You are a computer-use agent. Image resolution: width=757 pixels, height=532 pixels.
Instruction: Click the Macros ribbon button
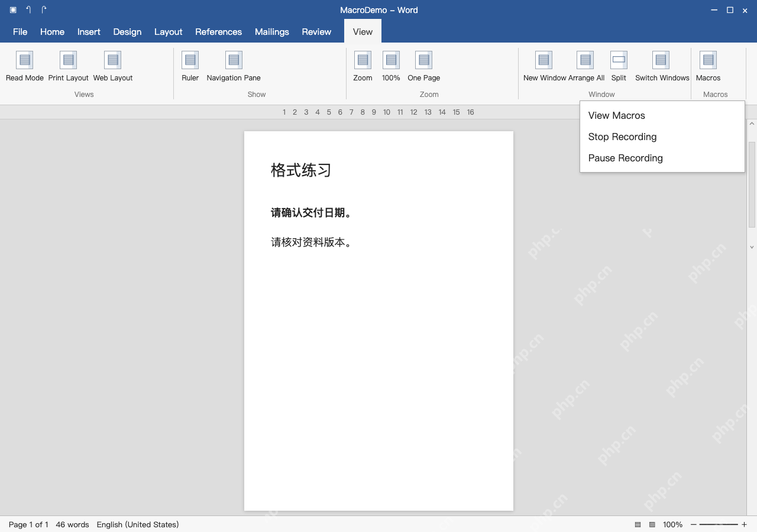[x=708, y=66]
